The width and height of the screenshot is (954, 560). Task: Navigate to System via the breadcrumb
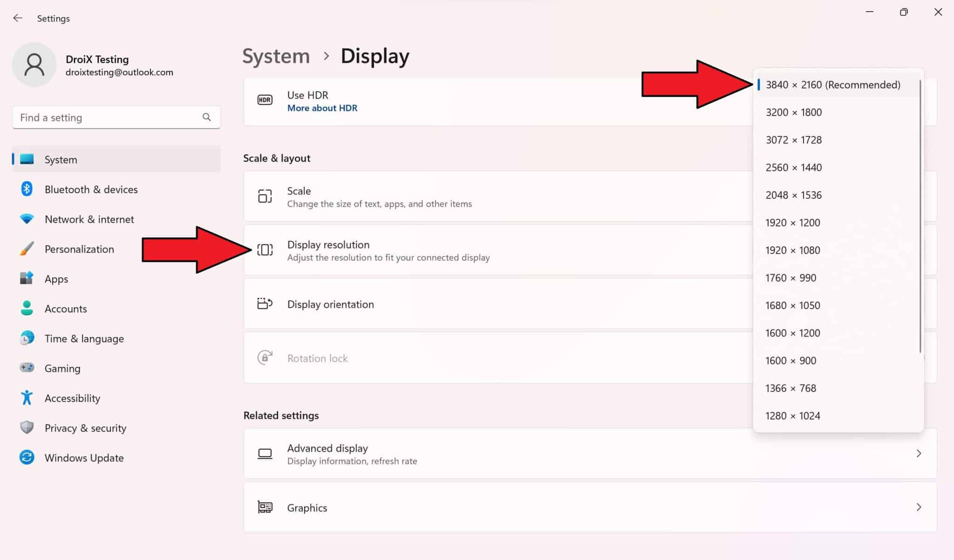276,55
